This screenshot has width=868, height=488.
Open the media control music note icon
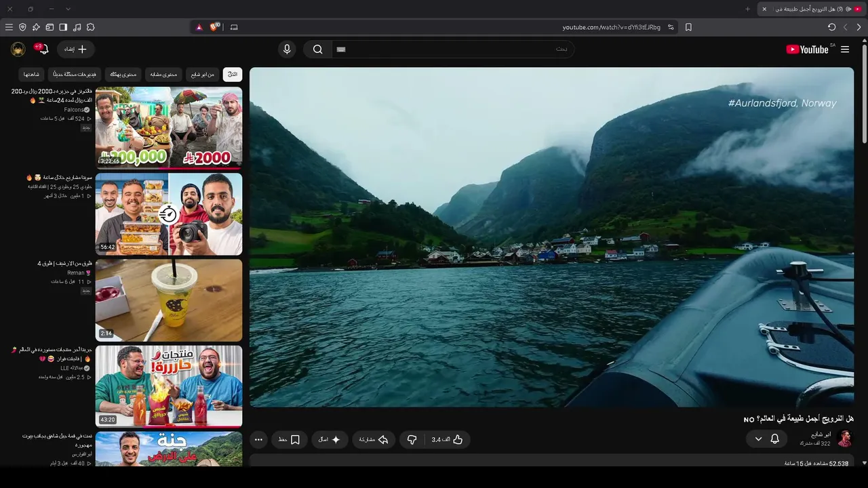(77, 27)
